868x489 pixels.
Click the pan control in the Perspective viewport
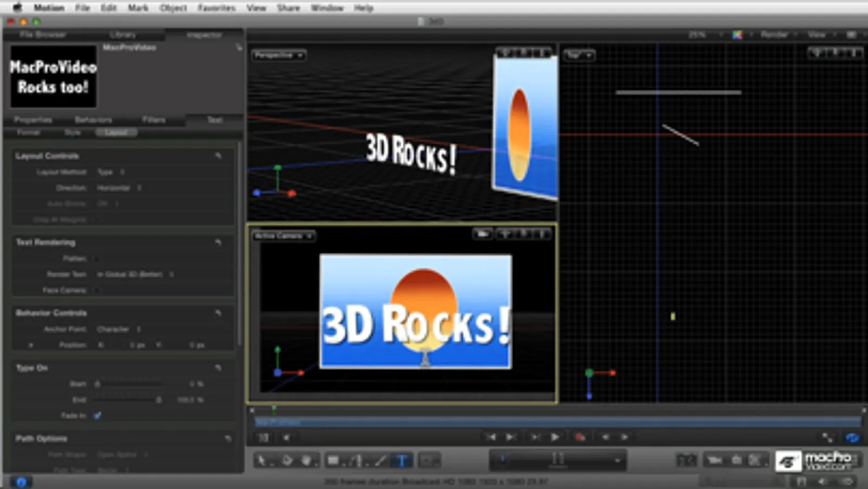pyautogui.click(x=505, y=53)
